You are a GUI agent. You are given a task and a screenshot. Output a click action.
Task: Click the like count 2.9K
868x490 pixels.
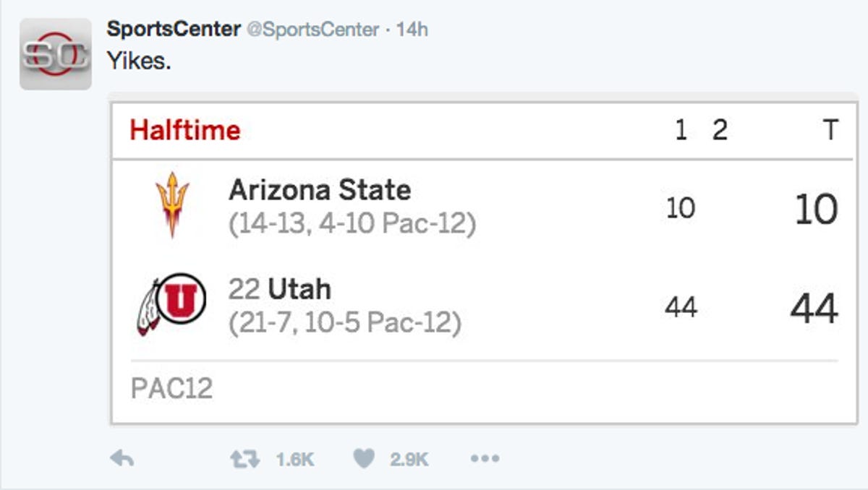coord(409,459)
